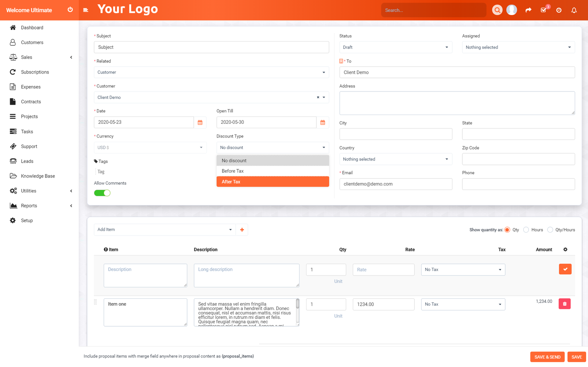Click the quick-share arrow icon in the header
This screenshot has width=588, height=367.
528,10
